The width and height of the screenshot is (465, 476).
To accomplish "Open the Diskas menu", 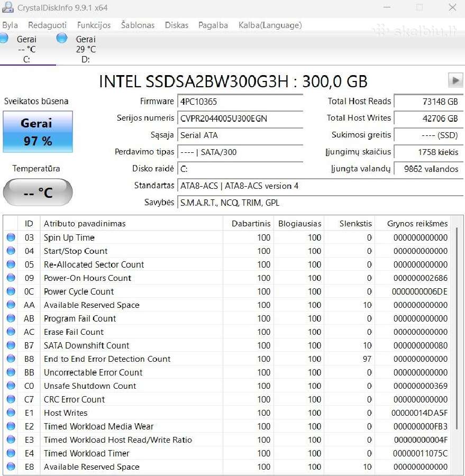I will click(x=177, y=25).
